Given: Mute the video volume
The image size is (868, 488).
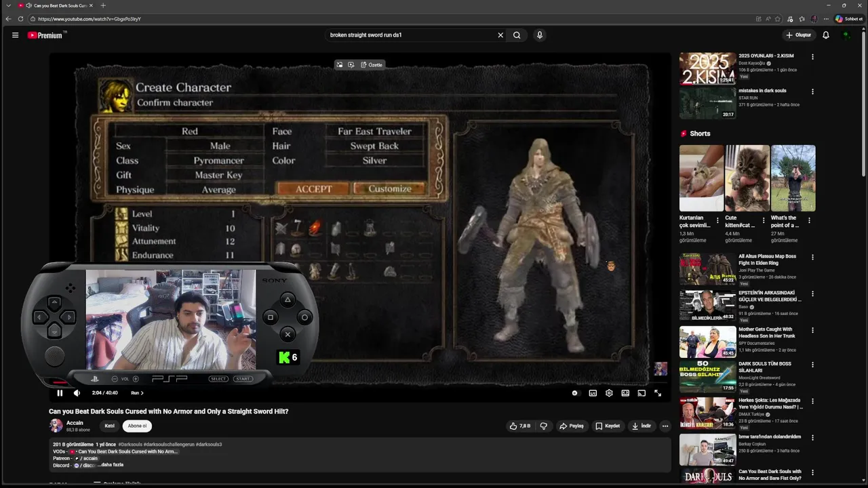Looking at the screenshot, I should [77, 393].
